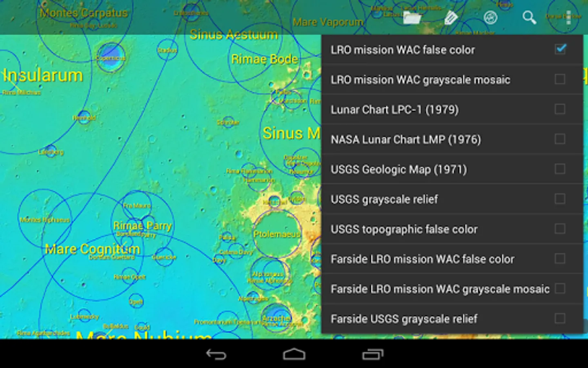
Task: Tap the Lansberg crater label
Action: [x=51, y=152]
